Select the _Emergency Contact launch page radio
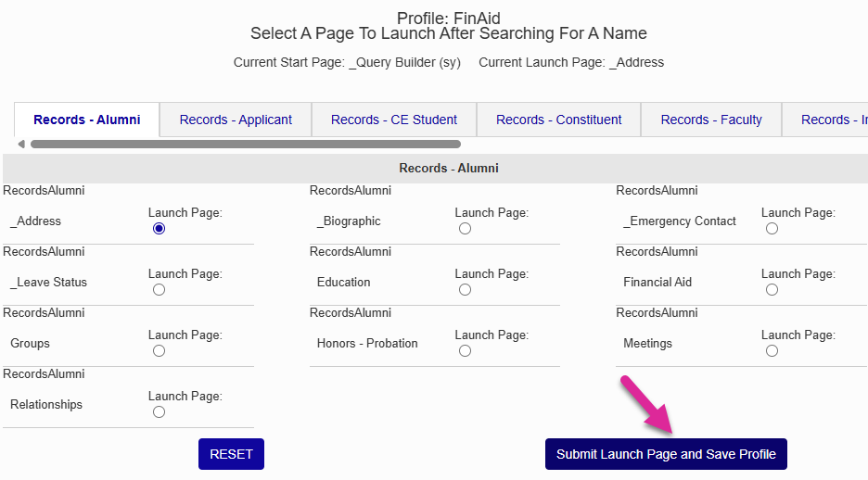This screenshot has height=480, width=868. click(772, 229)
